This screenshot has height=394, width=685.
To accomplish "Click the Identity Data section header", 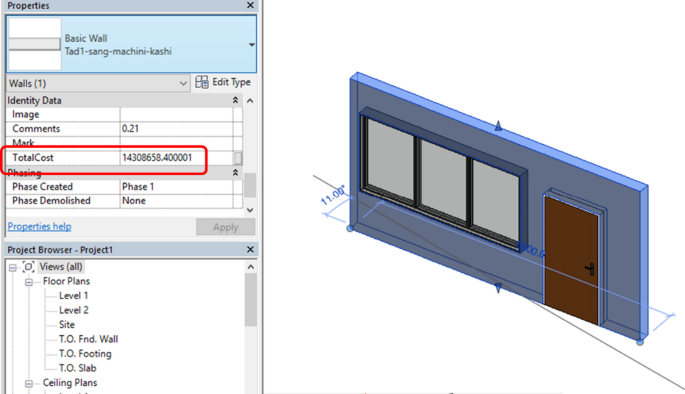I will coord(124,100).
